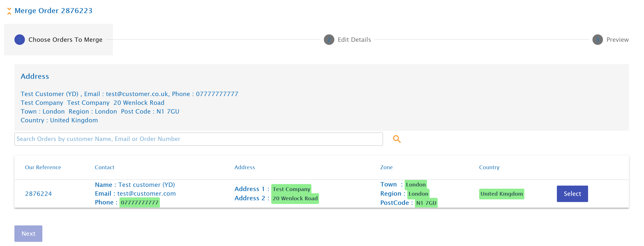Jump to the Preview step
Screen dimensions: 644x246
coord(617,40)
